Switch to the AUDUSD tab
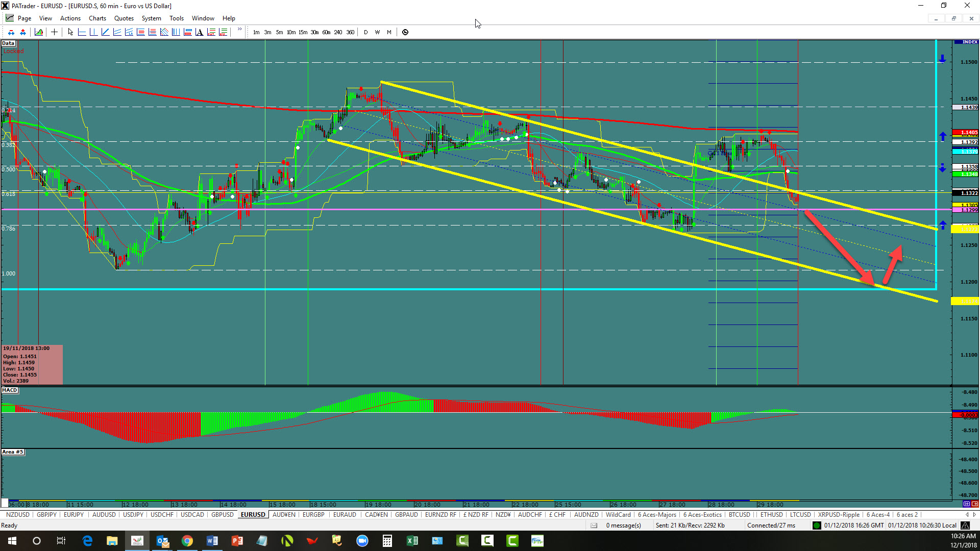The width and height of the screenshot is (980, 551). point(104,515)
